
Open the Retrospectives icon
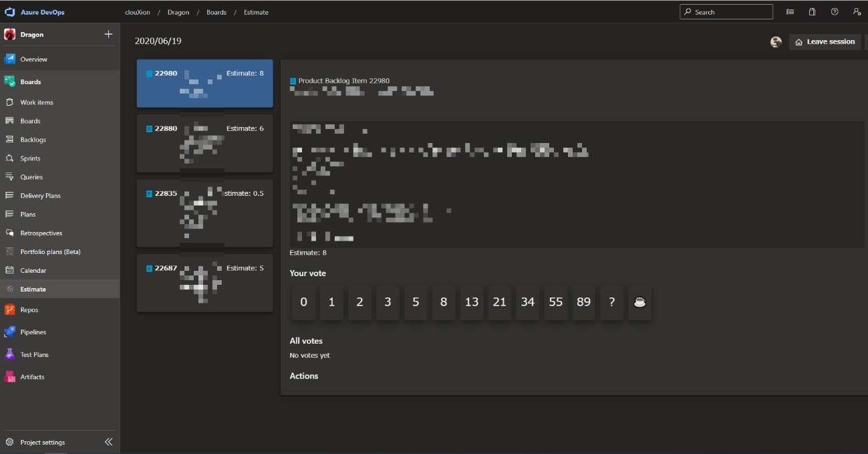9,233
